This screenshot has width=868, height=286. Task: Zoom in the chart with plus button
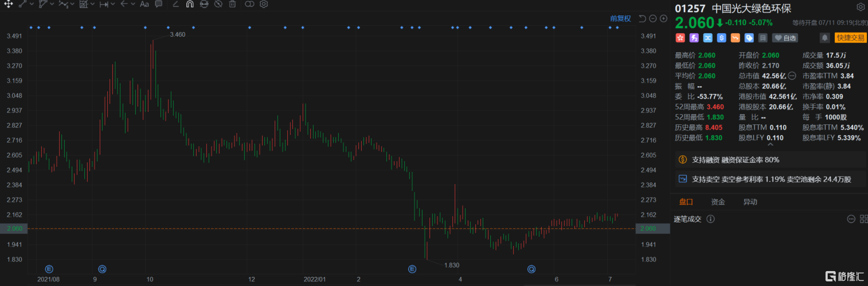tap(663, 18)
